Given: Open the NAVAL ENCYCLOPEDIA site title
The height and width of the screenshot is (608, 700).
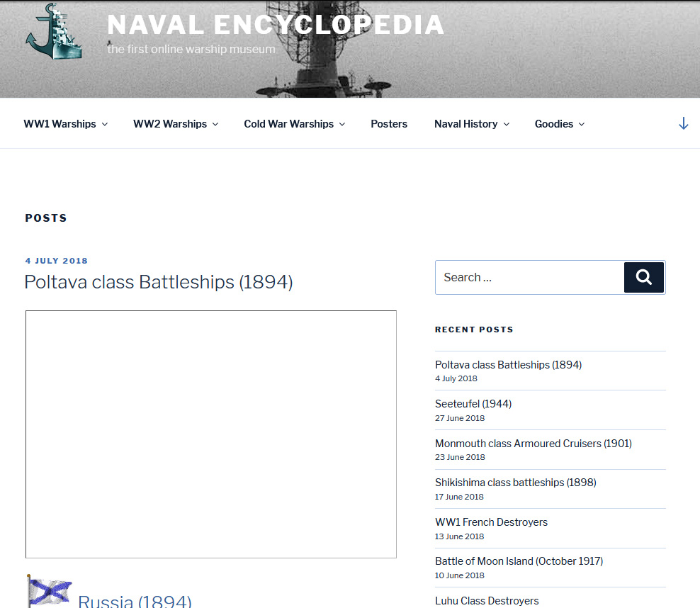Looking at the screenshot, I should (276, 25).
